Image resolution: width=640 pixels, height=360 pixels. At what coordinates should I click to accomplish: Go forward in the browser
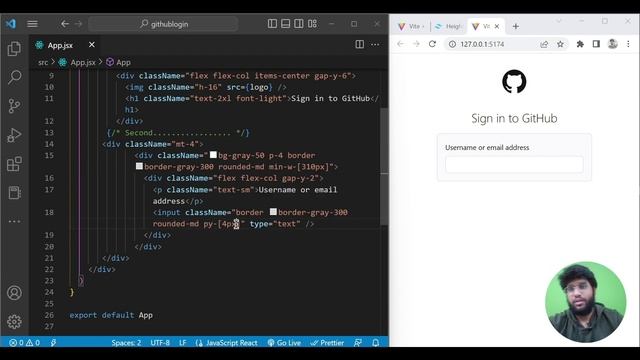(416, 44)
